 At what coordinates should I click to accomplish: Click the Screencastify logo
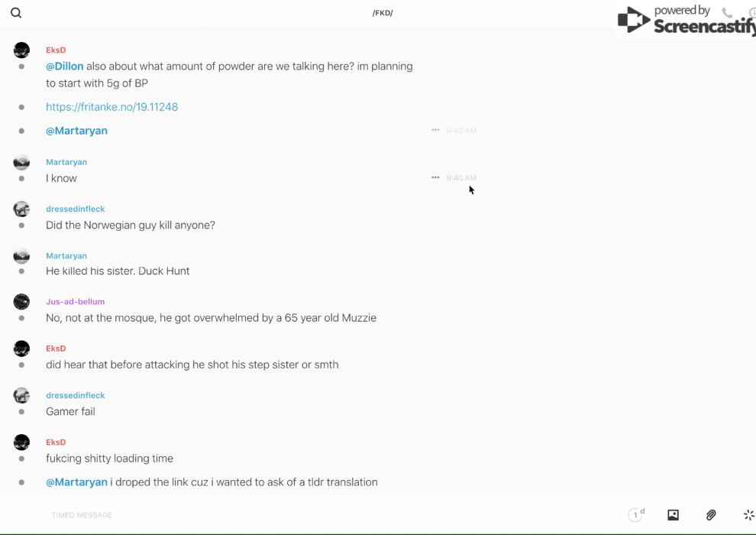pos(686,21)
